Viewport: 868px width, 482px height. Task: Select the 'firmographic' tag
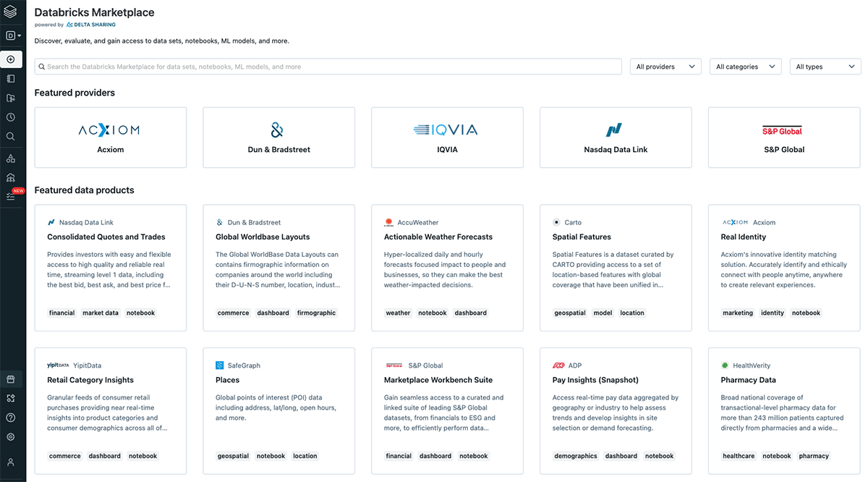click(316, 313)
